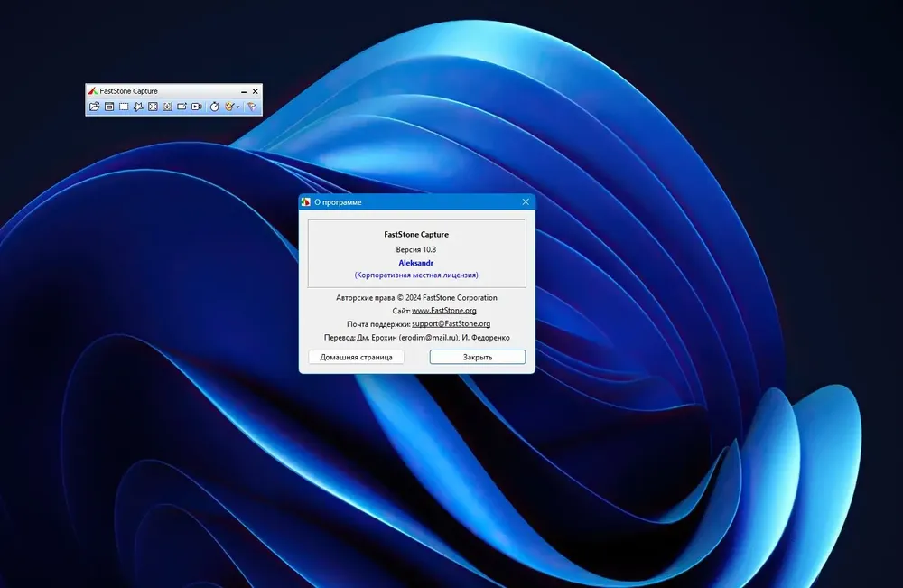Screen dimensions: 903x588
Task: Select Capture Full Screen tool
Action: click(153, 107)
